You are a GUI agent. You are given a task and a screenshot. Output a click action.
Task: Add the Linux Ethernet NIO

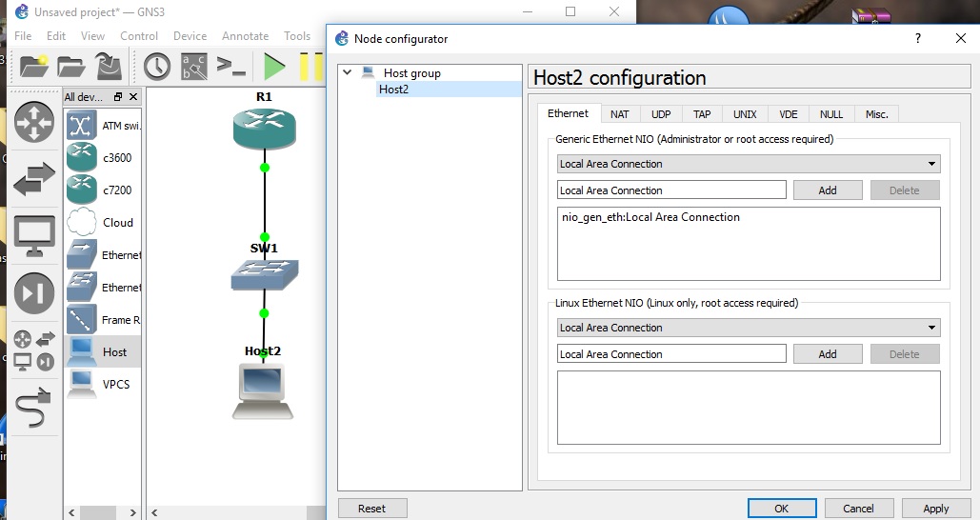coord(828,353)
